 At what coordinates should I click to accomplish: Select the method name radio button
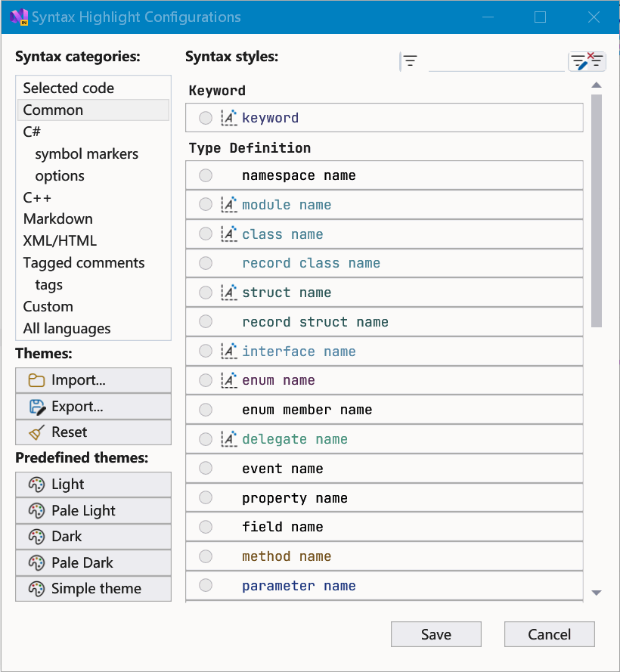pyautogui.click(x=206, y=556)
